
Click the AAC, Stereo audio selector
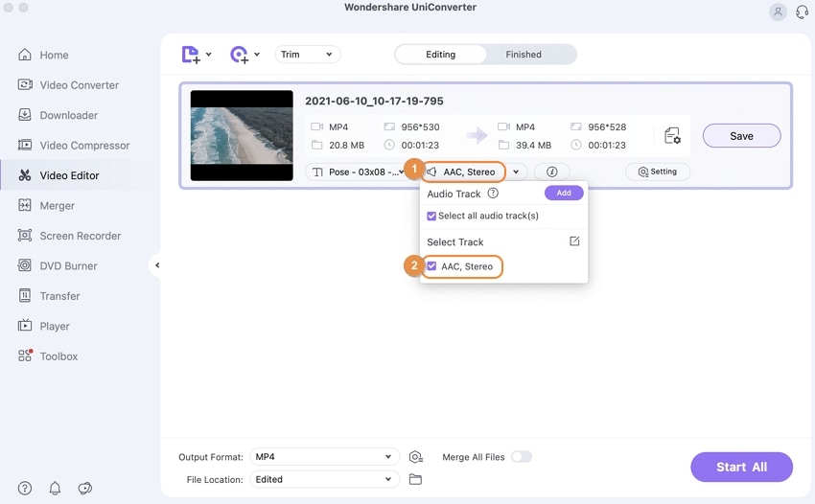(462, 172)
